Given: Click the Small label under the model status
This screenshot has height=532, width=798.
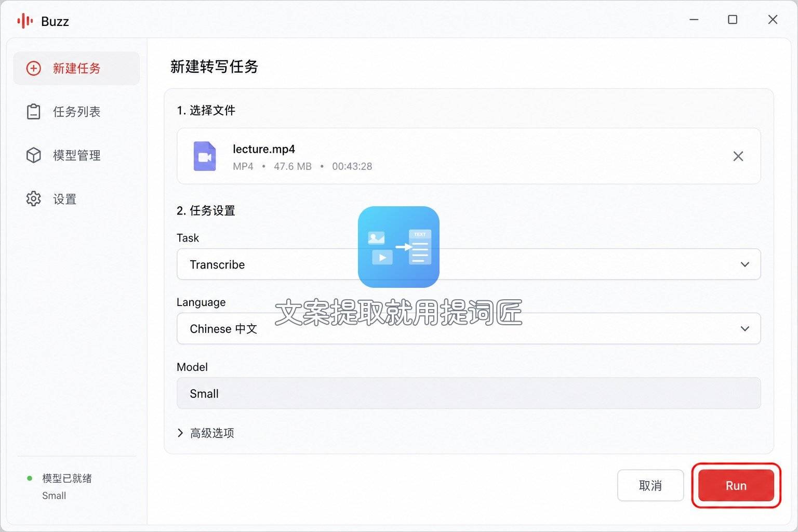Looking at the screenshot, I should pos(54,496).
